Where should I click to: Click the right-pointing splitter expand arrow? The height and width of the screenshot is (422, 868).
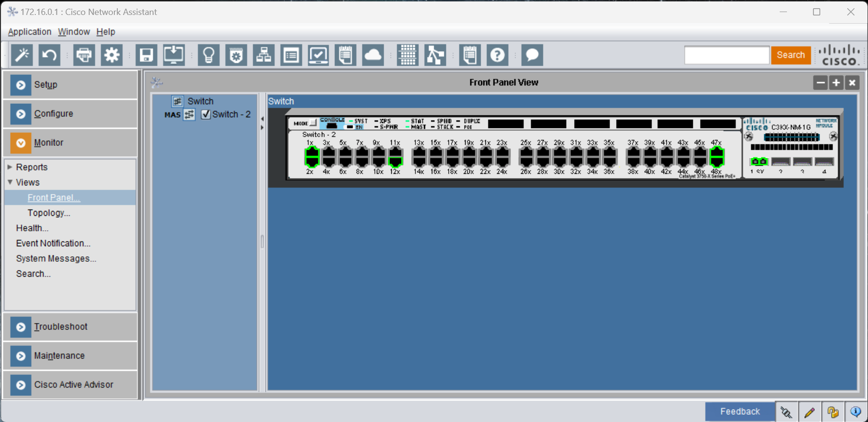[x=262, y=128]
